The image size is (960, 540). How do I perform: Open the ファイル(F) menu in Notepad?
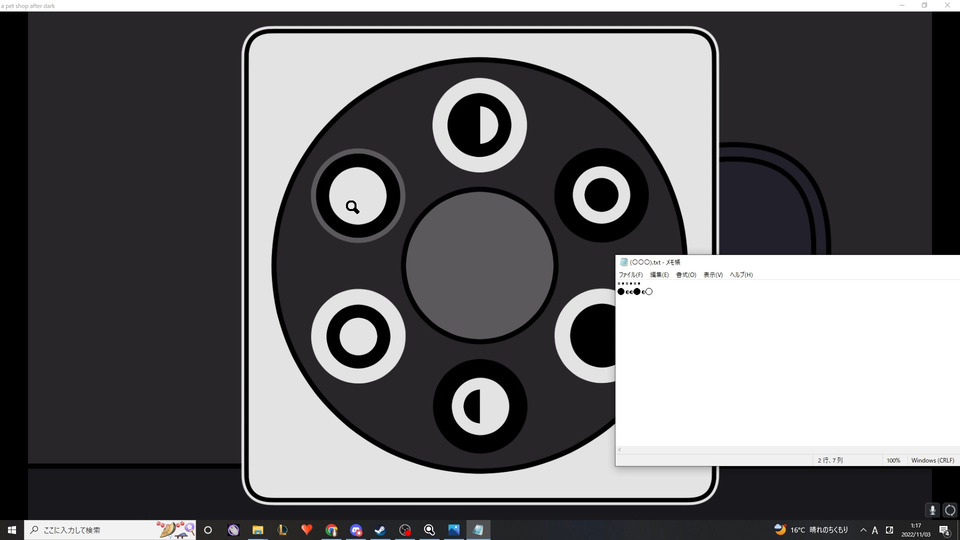[x=630, y=275]
